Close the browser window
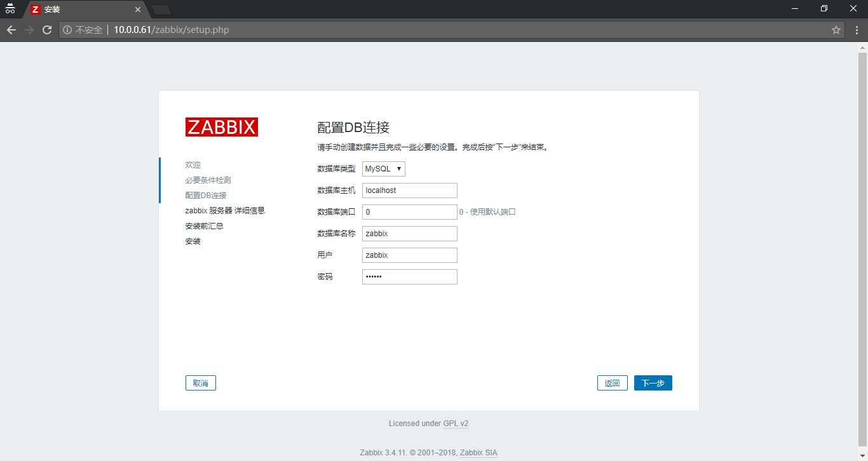868x461 pixels. click(853, 8)
